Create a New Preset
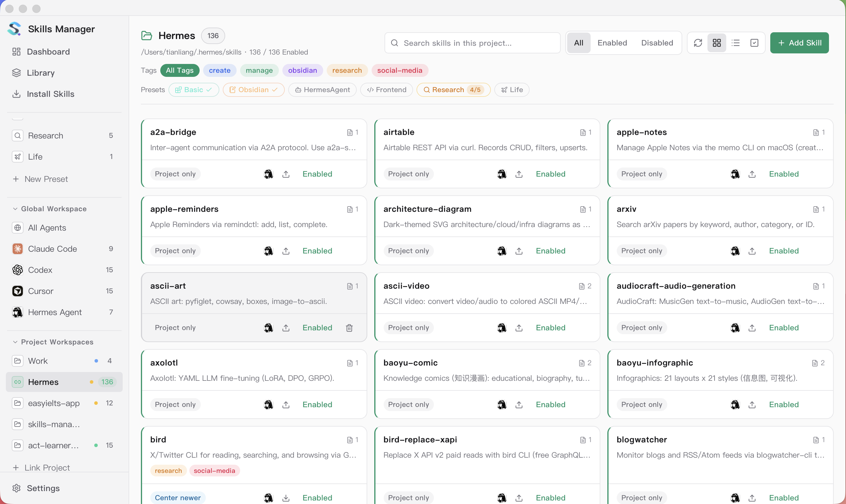Image resolution: width=846 pixels, height=504 pixels. [40, 179]
